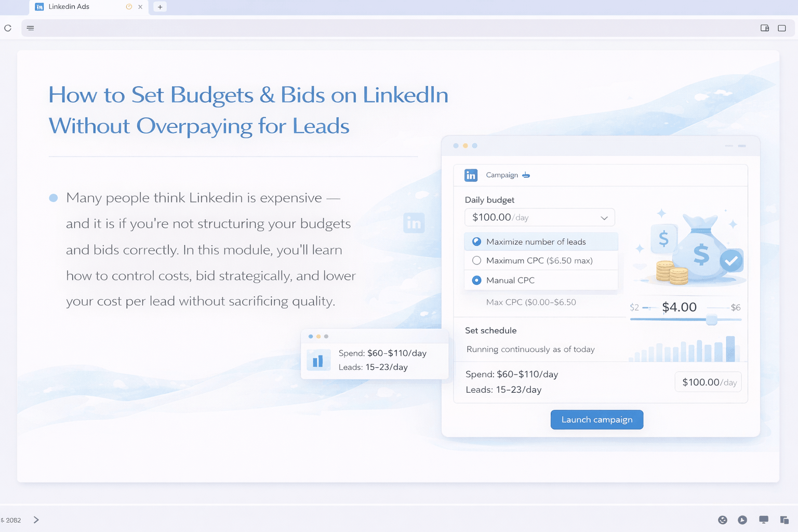
Task: Click the picture-in-picture icon in top toolbar
Action: (764, 28)
